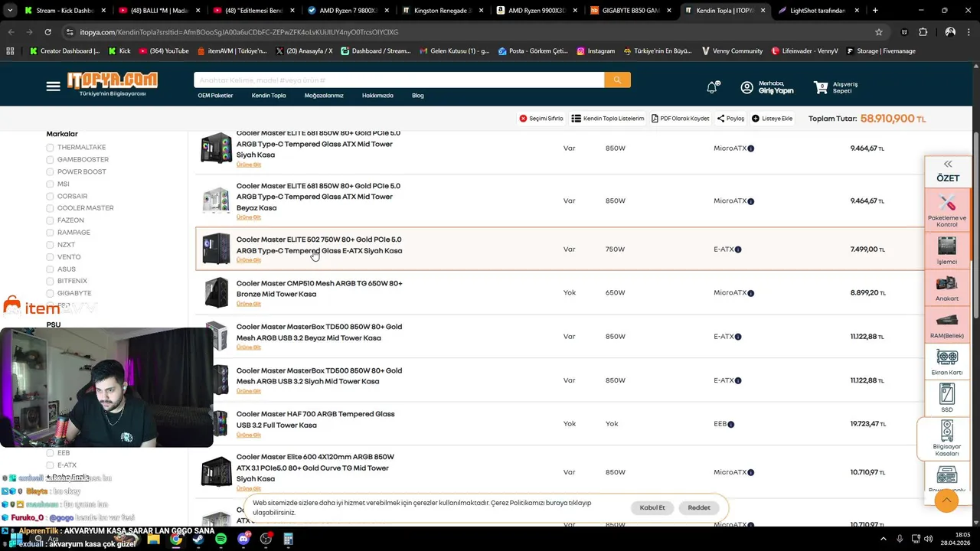Check the GIGABYTE brand filter
980x551 pixels.
coord(50,293)
